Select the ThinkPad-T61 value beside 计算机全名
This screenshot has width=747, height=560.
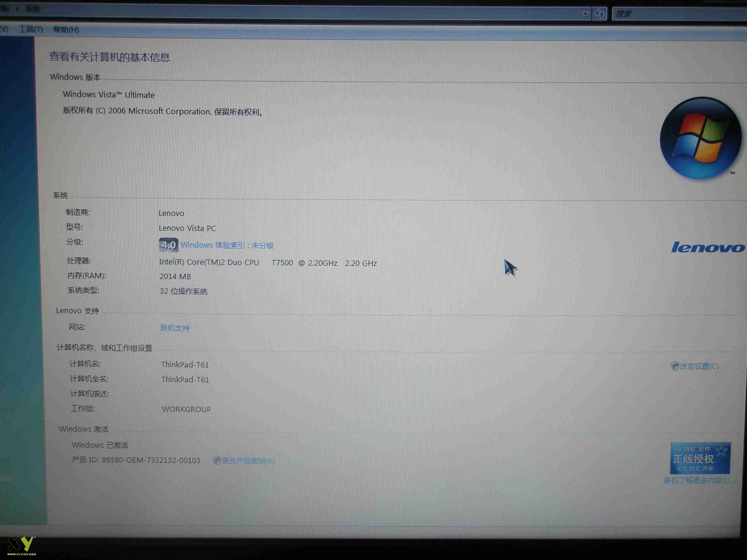click(185, 379)
